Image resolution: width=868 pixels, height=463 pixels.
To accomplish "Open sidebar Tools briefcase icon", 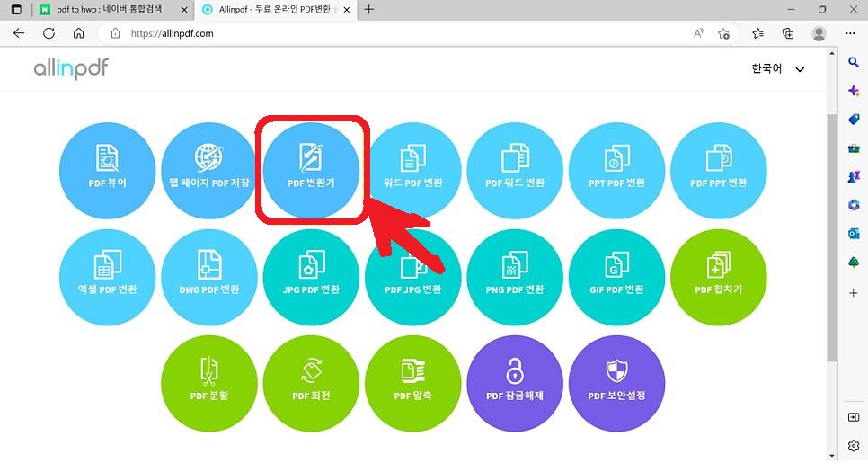I will (854, 147).
